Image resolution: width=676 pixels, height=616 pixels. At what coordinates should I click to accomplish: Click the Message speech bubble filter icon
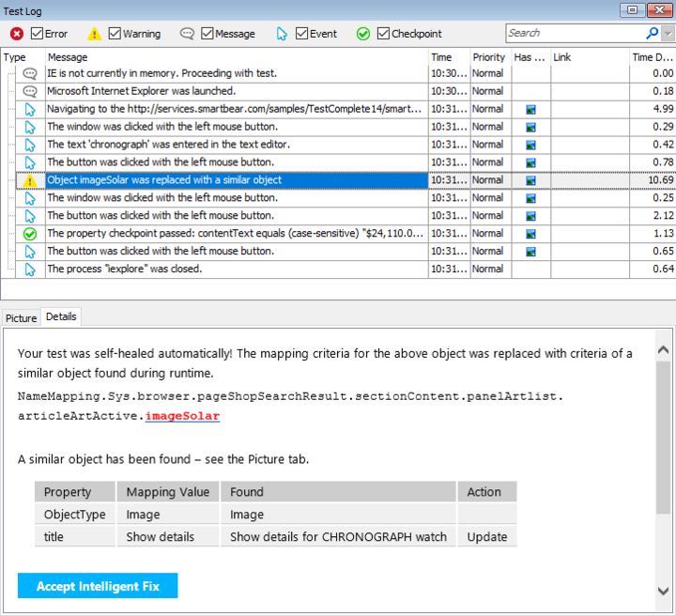pos(187,34)
